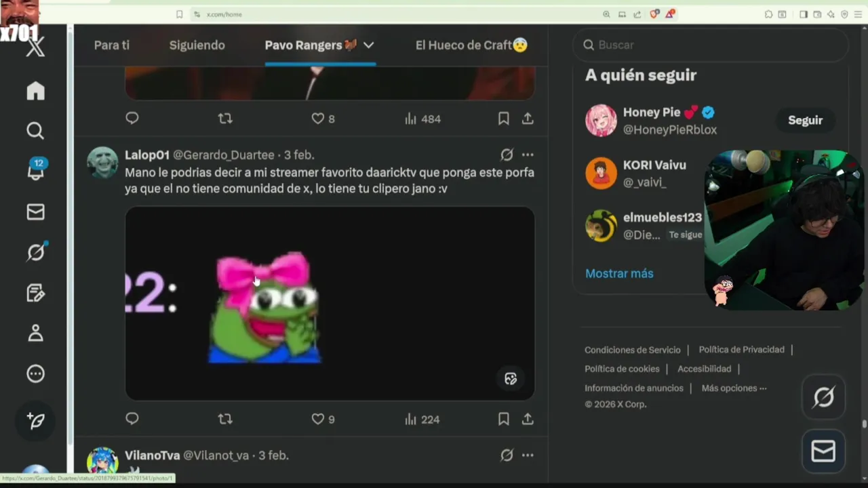Like Lalop01's post with 9 likes
The height and width of the screenshot is (488, 868).
pos(323,420)
